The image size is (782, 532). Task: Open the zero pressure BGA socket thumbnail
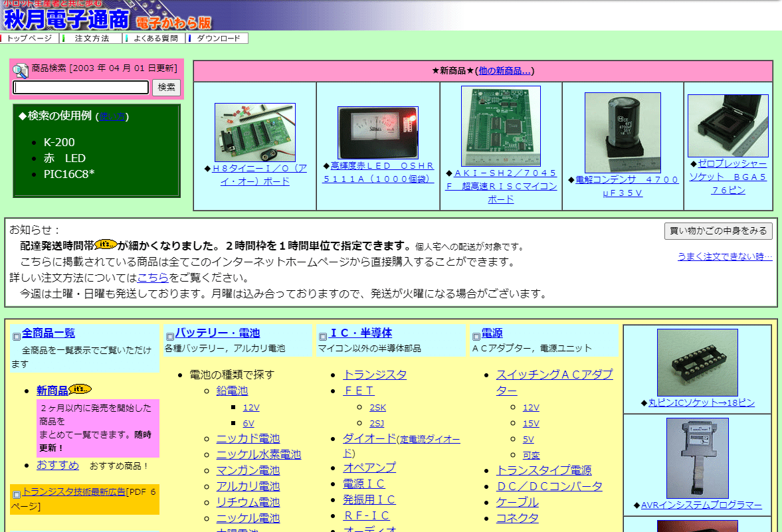(728, 126)
